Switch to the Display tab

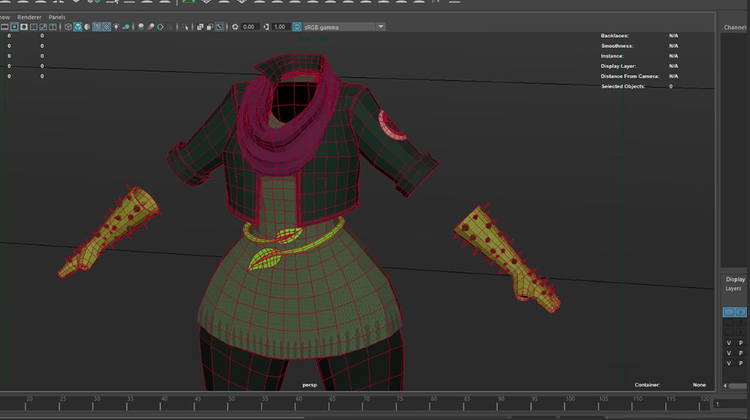[735, 279]
